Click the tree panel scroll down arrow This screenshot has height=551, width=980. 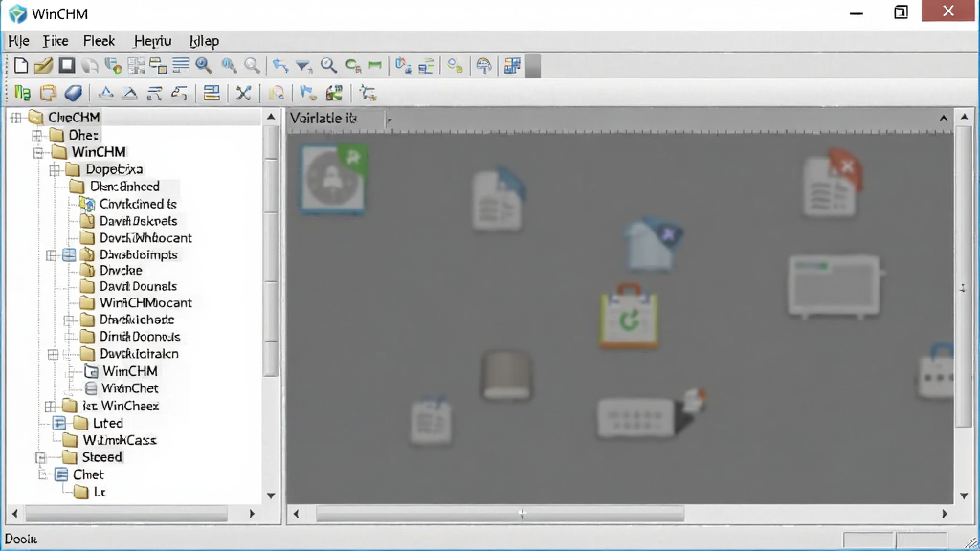pos(271,496)
